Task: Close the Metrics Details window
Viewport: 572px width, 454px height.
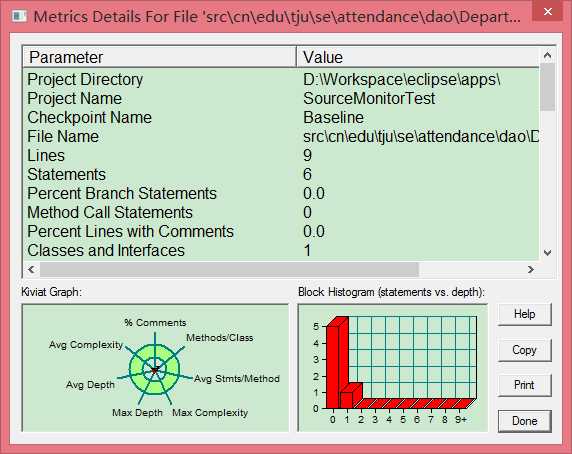Action: tap(548, 12)
